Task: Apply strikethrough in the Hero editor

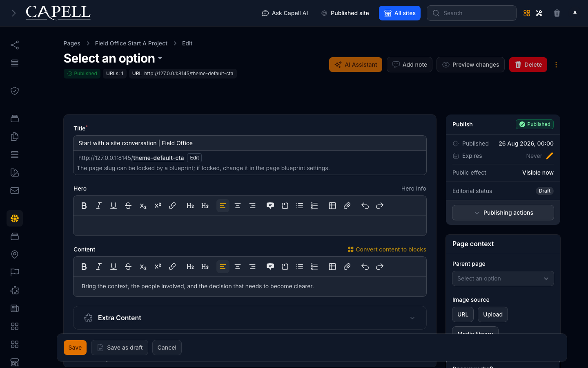Action: point(128,206)
